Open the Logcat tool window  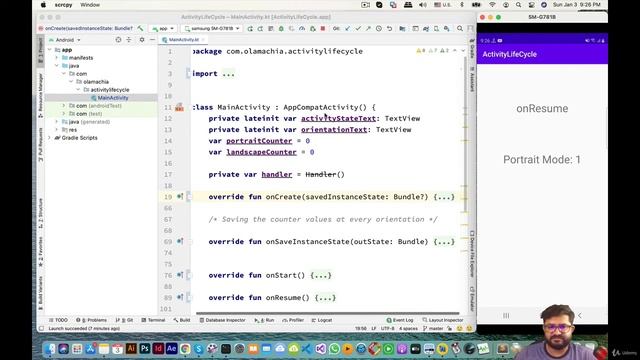[322, 320]
